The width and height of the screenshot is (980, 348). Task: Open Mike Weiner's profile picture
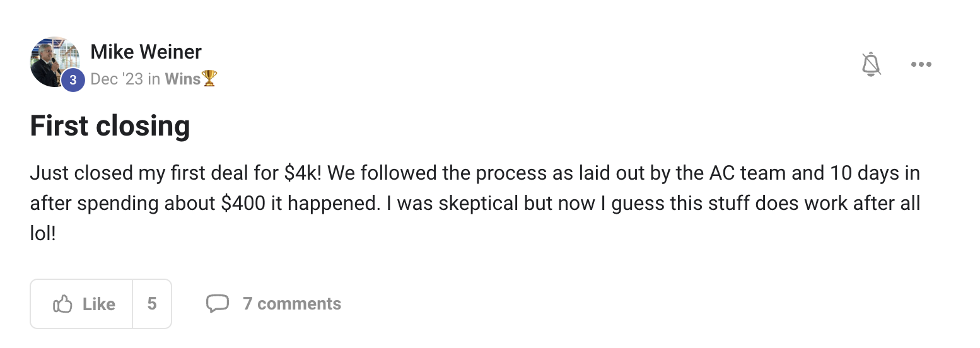(53, 61)
